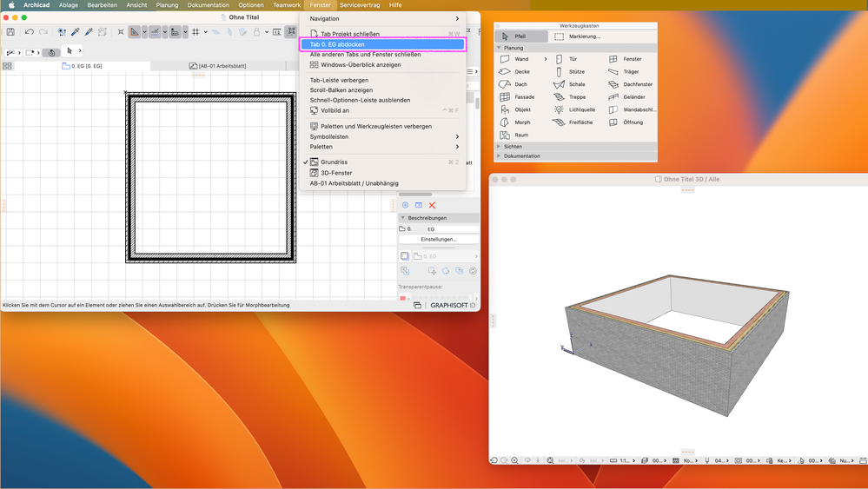
Task: Click the red X delete icon in navigator
Action: click(433, 205)
